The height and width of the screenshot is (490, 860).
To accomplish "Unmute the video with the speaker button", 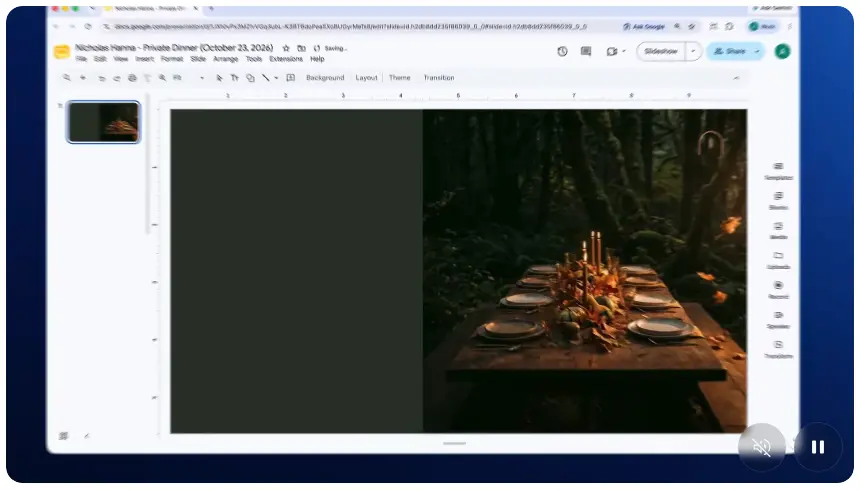I will pos(762,447).
